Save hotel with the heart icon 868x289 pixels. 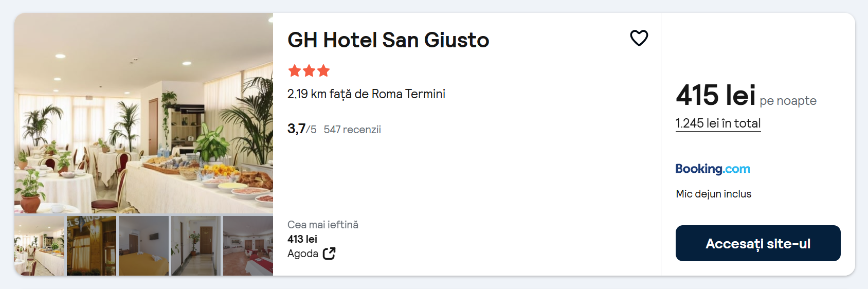(639, 38)
